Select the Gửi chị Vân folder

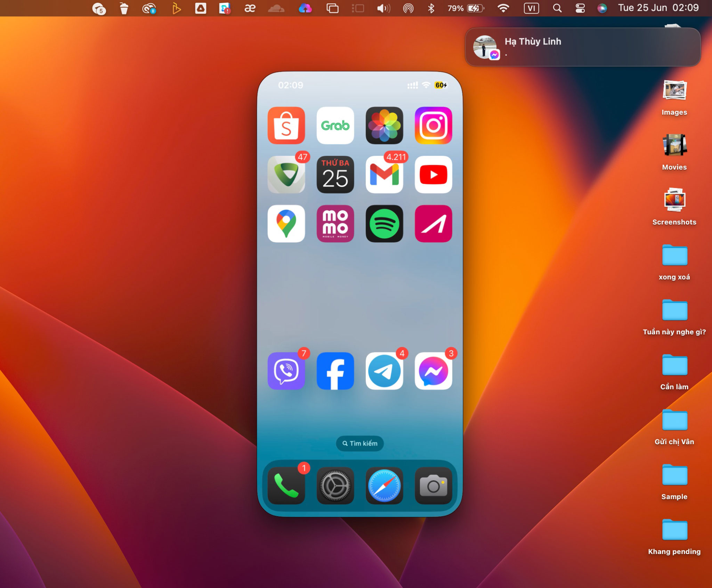coord(674,427)
